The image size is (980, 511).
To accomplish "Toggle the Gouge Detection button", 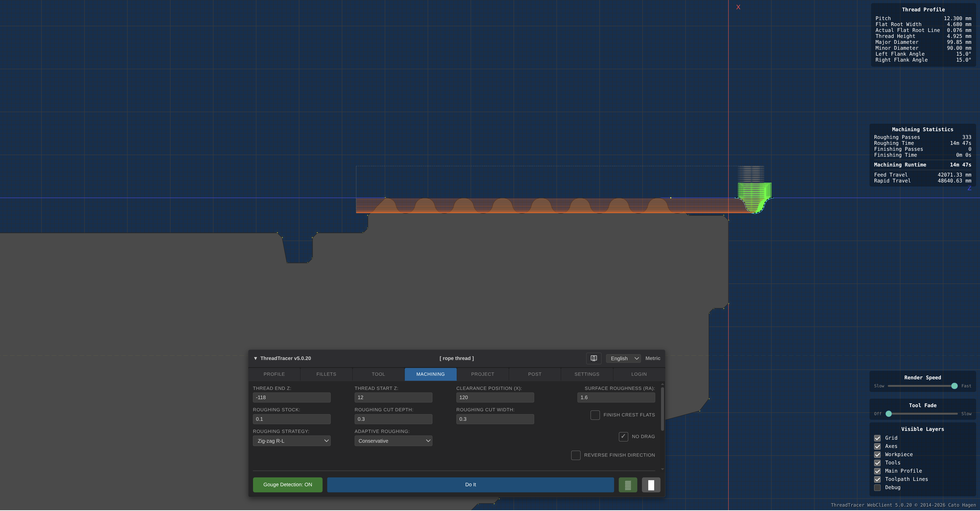I will click(288, 485).
